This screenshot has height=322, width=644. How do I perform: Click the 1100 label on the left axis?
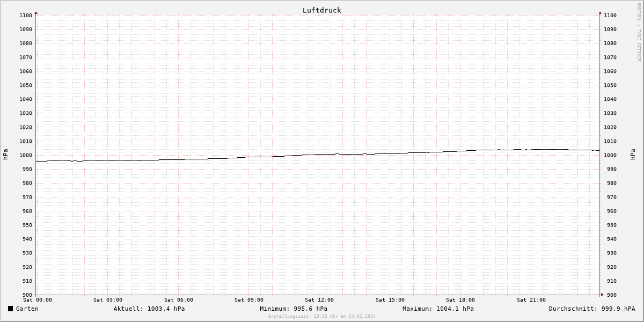(26, 16)
